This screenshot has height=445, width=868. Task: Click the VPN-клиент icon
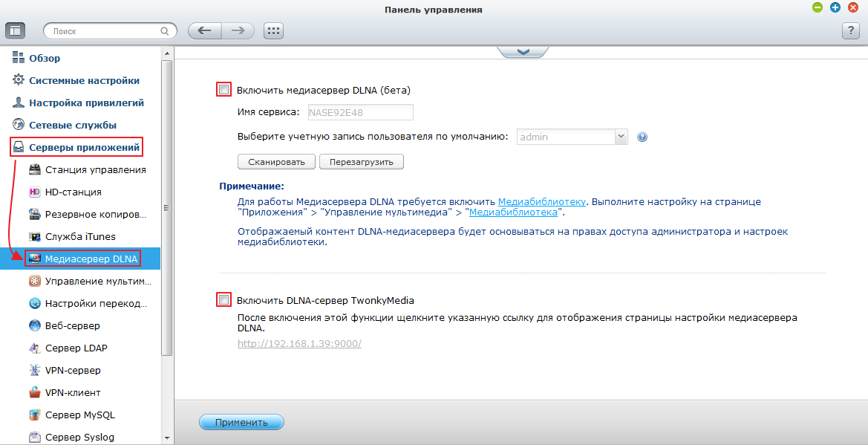[x=35, y=392]
